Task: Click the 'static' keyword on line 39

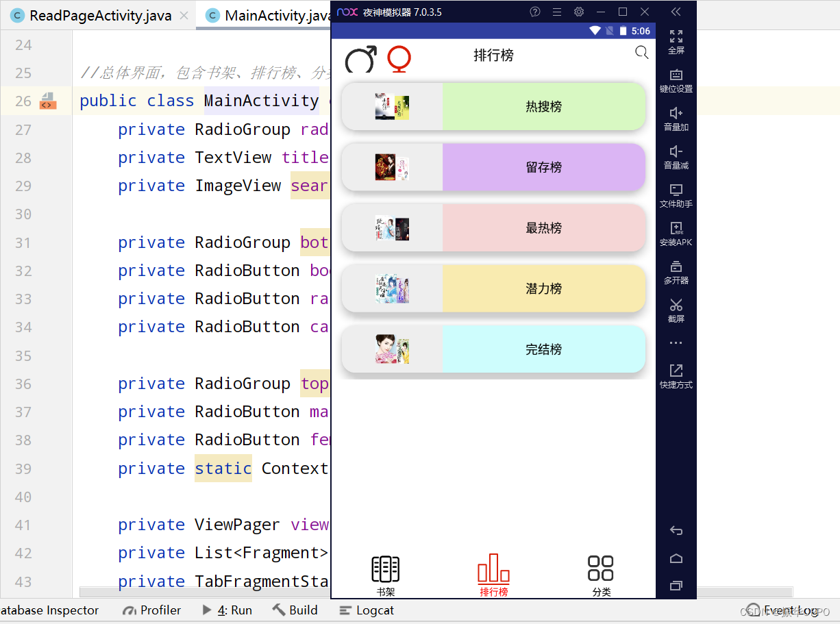Action: tap(223, 469)
